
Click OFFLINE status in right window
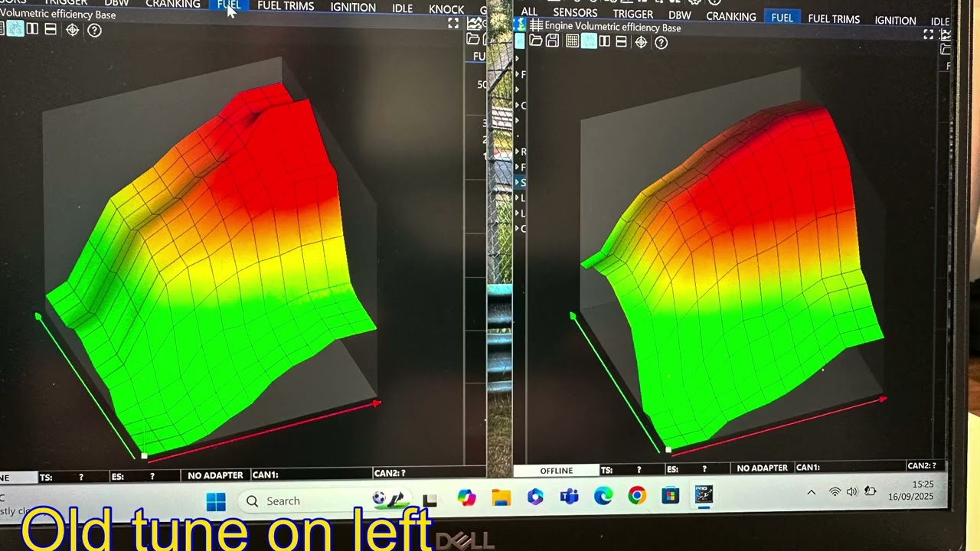pos(557,471)
